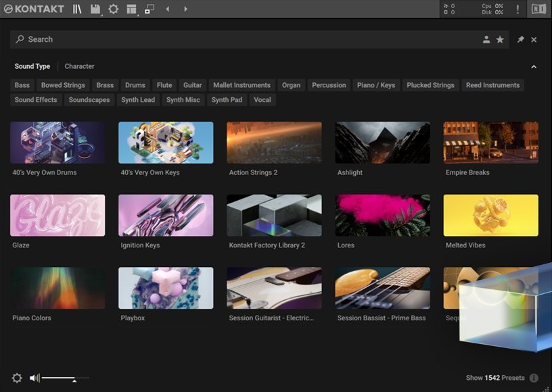The image size is (552, 392).
Task: Click the NI logo in header
Action: (538, 9)
